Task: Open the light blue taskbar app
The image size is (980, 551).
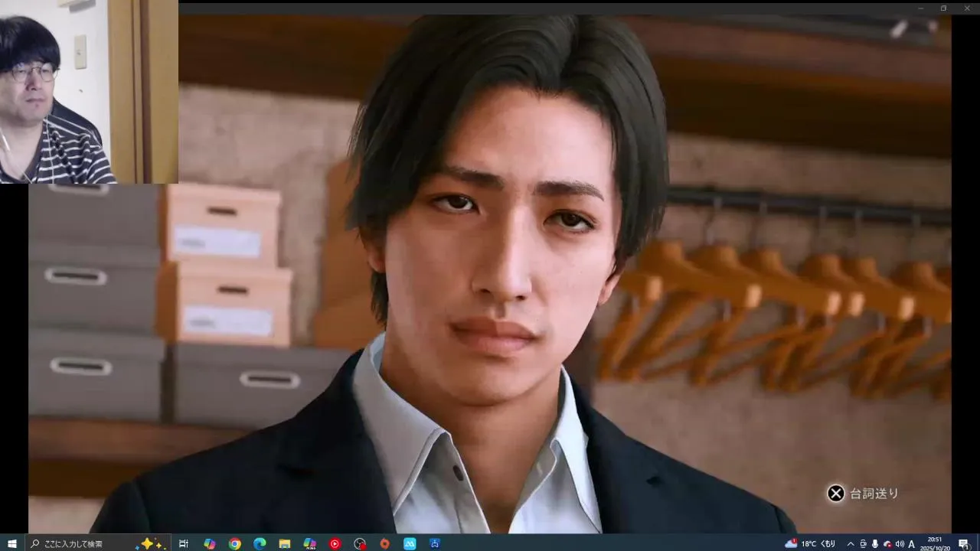Action: [x=410, y=543]
